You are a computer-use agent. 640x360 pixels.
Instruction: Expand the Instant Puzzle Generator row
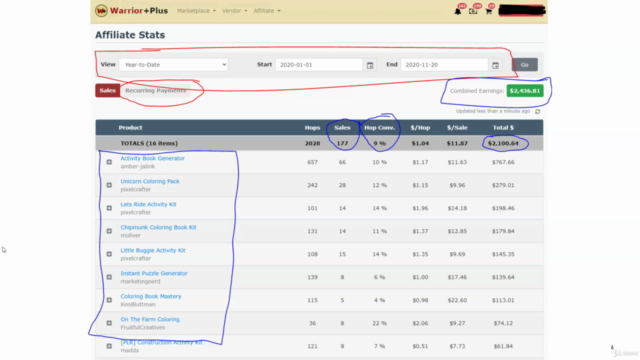click(109, 277)
